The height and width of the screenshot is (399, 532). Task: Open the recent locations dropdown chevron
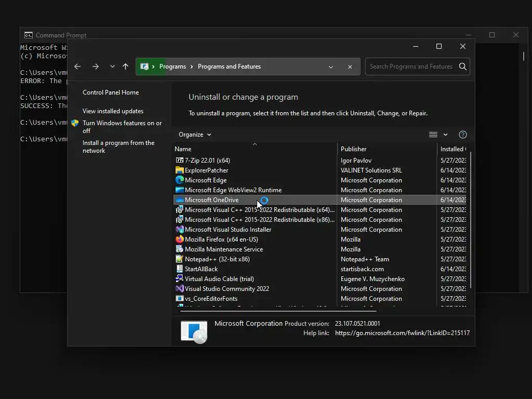[x=112, y=66]
